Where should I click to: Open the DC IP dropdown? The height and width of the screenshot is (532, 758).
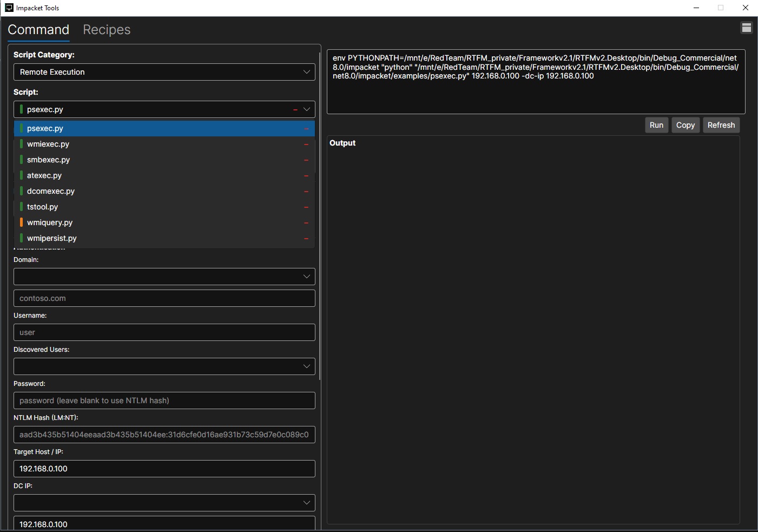point(164,503)
